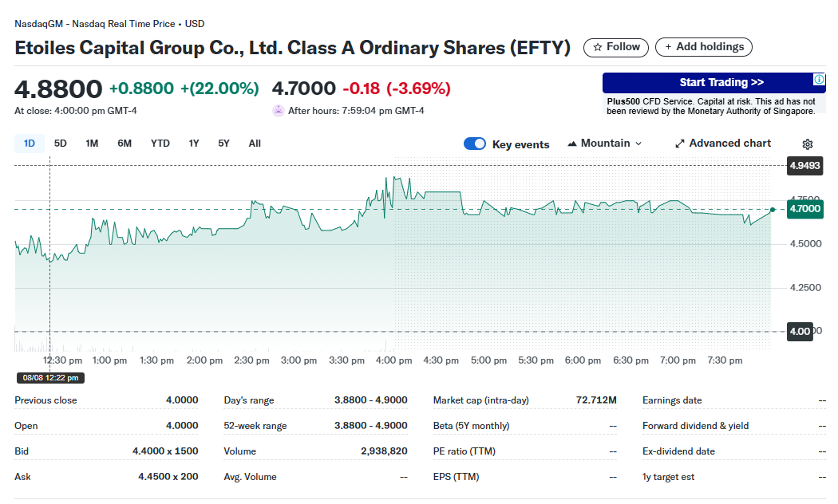Show the 5Y chart range
The image size is (838, 504).
223,144
